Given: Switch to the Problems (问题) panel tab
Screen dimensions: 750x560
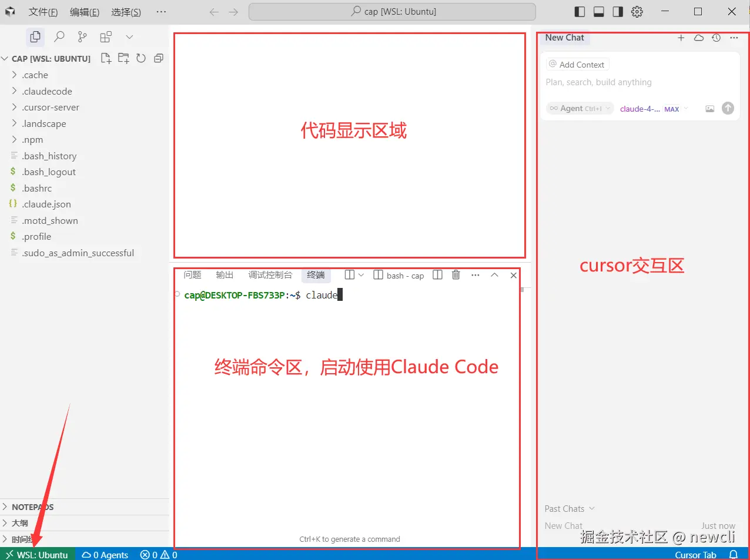Looking at the screenshot, I should coord(192,275).
